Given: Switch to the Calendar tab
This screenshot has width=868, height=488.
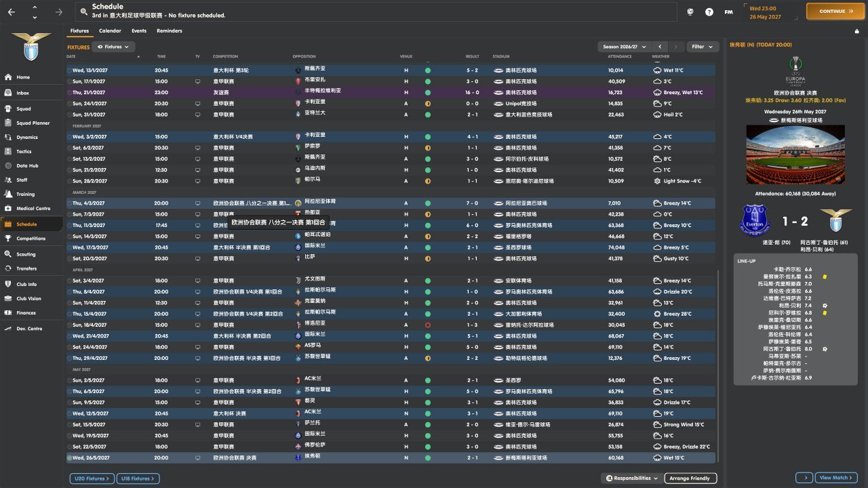Looking at the screenshot, I should tap(110, 30).
